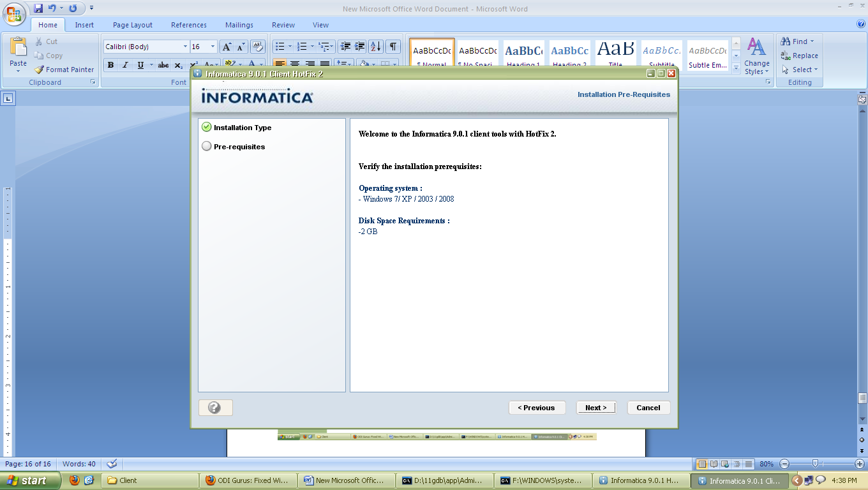This screenshot has height=490, width=868.
Task: Decrease paragraph indent in Word
Action: 346,47
